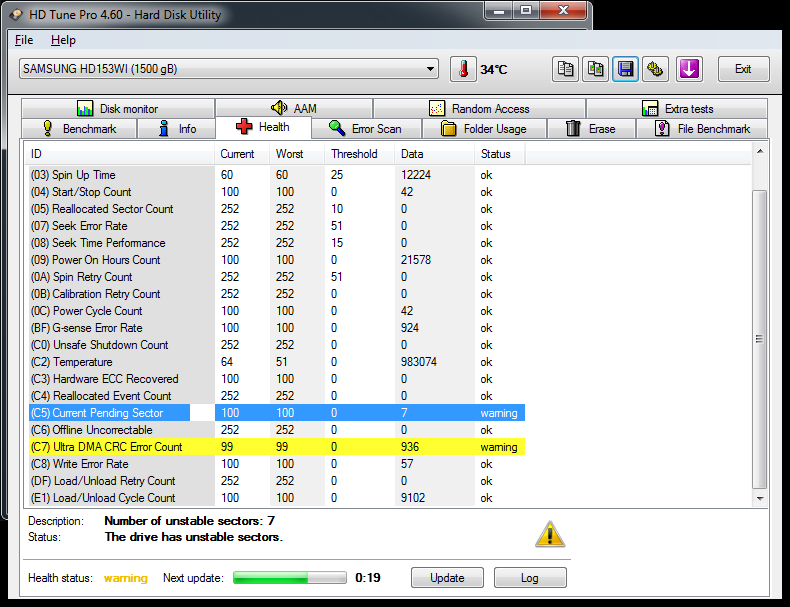The width and height of the screenshot is (790, 607).
Task: Switch to the Random Access tab
Action: (479, 108)
